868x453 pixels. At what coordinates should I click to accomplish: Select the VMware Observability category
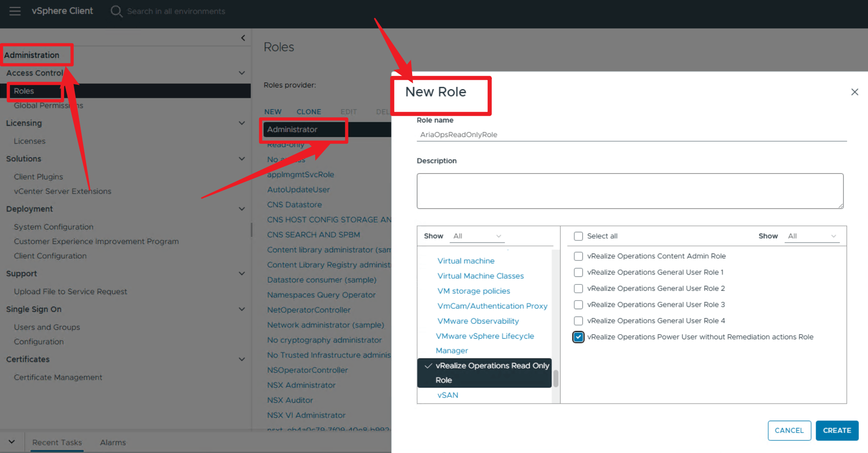478,321
